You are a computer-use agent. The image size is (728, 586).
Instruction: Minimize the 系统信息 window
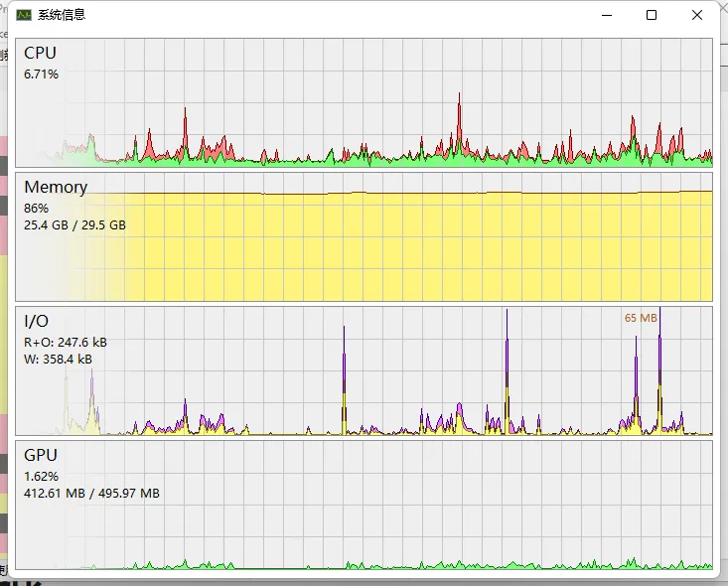pyautogui.click(x=607, y=15)
